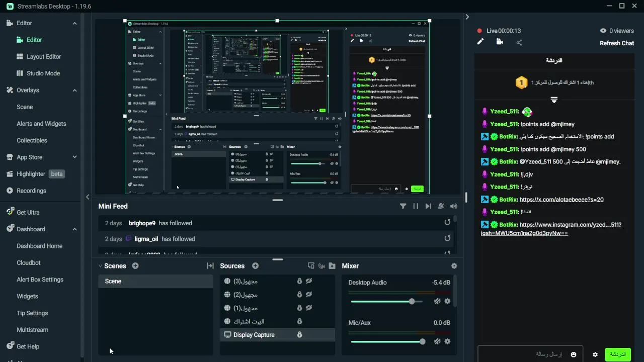Open Mixer advanced settings gear
The width and height of the screenshot is (644, 362).
coord(454,266)
